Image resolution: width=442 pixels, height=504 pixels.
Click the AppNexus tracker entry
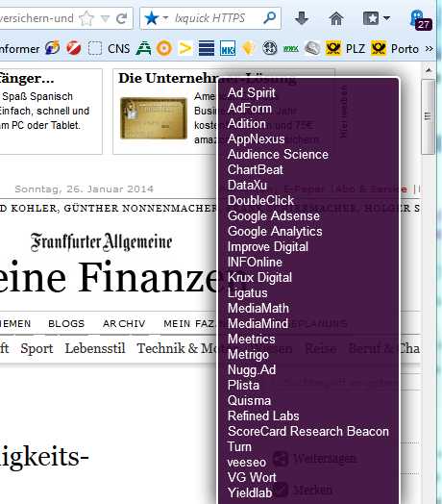click(x=256, y=139)
